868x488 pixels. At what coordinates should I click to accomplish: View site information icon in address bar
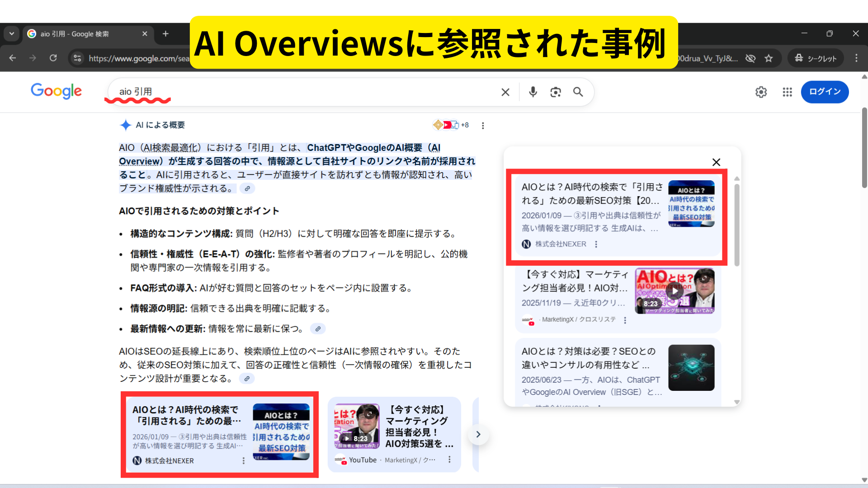coord(77,58)
